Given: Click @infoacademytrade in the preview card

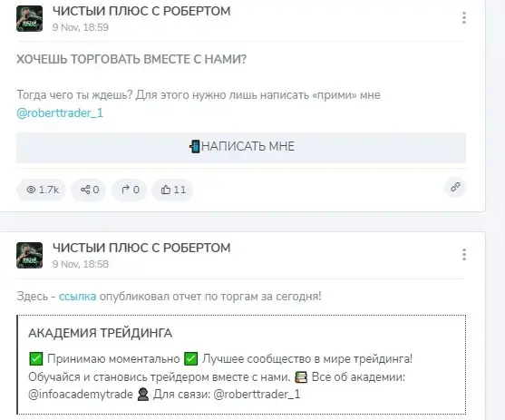Looking at the screenshot, I should [81, 395].
